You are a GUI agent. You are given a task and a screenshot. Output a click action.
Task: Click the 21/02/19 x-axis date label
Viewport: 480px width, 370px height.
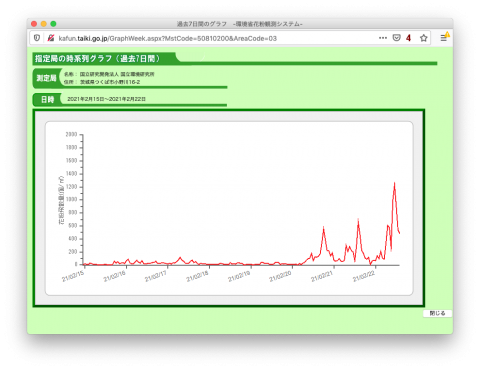pos(239,276)
